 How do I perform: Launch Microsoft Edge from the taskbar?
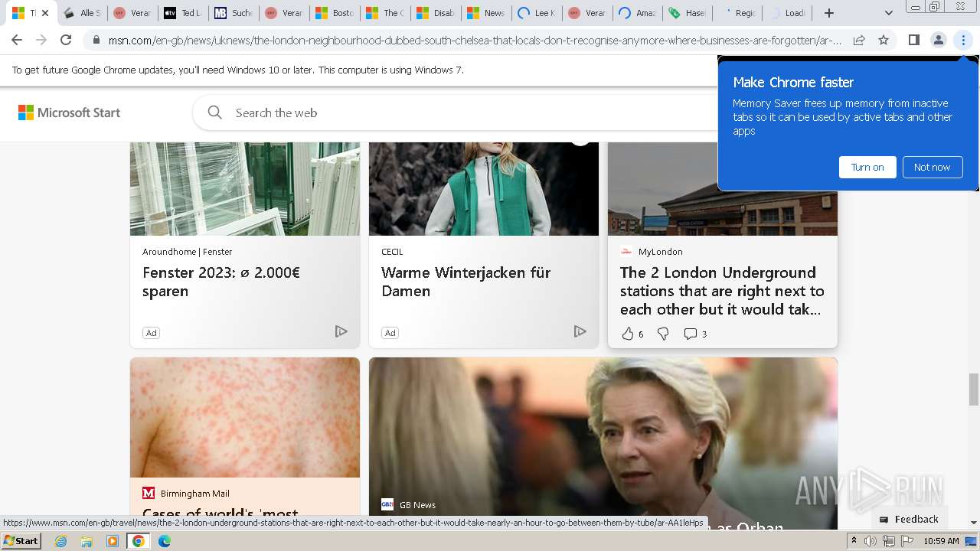(x=165, y=541)
